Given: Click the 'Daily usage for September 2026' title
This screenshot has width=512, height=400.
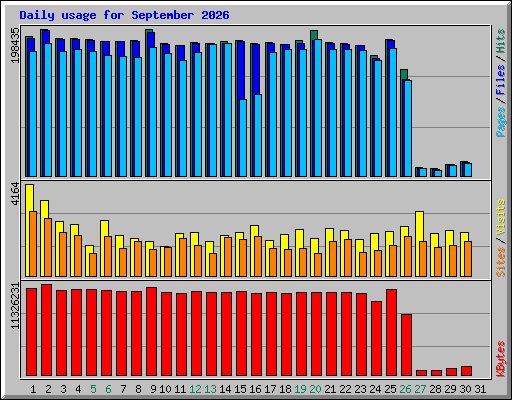Looking at the screenshot, I should (x=124, y=15).
